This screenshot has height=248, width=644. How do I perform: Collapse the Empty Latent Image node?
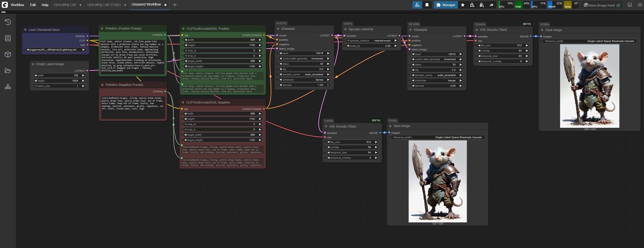click(x=33, y=64)
